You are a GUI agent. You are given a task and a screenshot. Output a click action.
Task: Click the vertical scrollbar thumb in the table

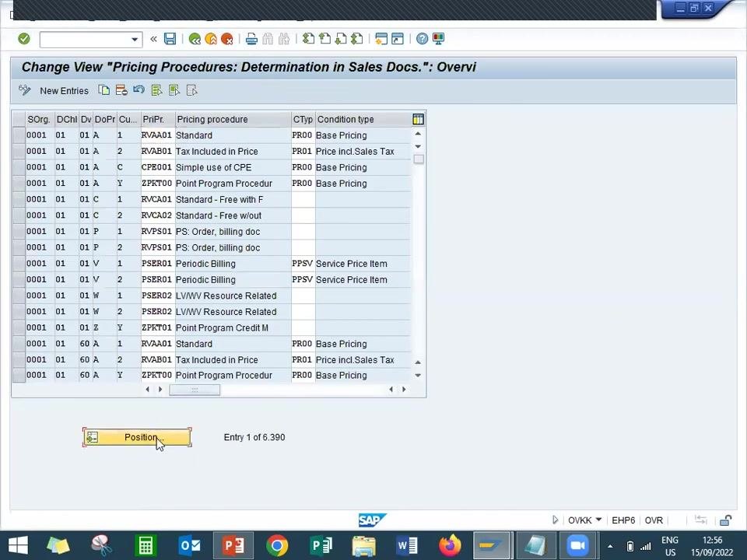(x=419, y=159)
